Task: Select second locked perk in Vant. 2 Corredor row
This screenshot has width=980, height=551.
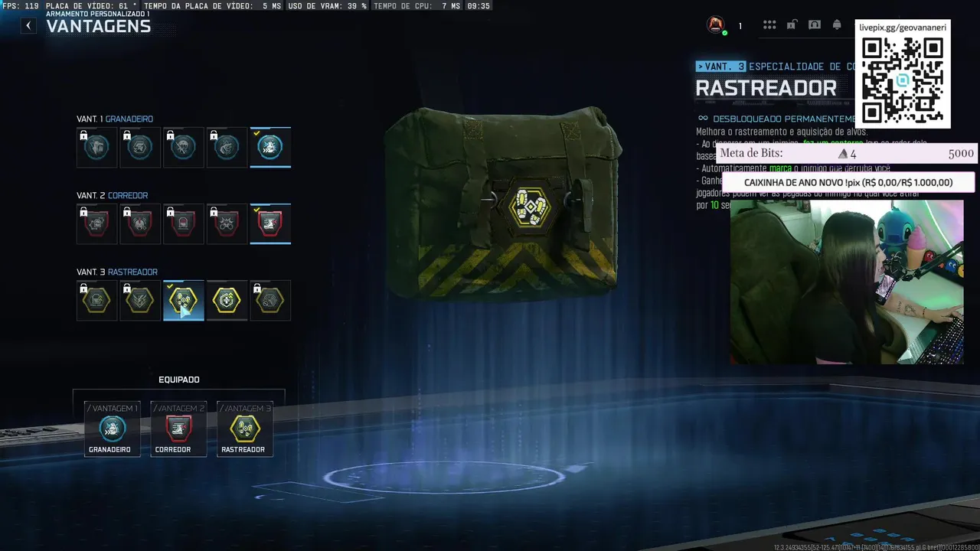Action: point(140,223)
